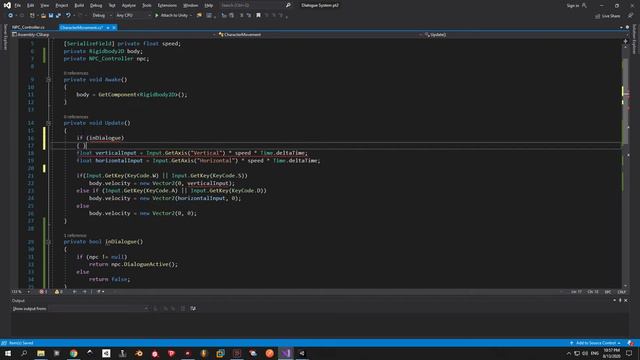
Task: Click the Save All toolbar icon
Action: (58, 16)
